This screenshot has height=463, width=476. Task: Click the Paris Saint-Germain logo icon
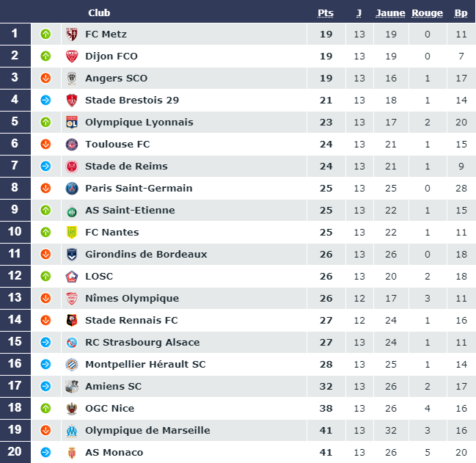click(72, 189)
